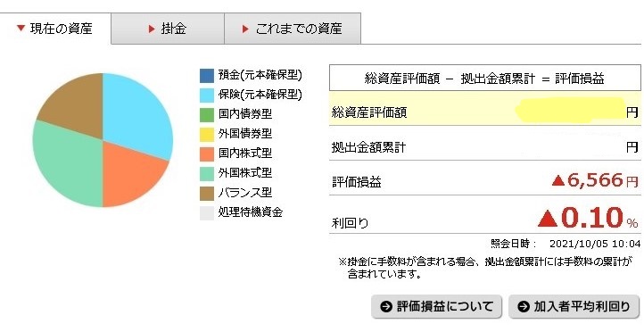Select the 外国株式型 mint legend swatch
The image size is (644, 332).
(x=207, y=174)
